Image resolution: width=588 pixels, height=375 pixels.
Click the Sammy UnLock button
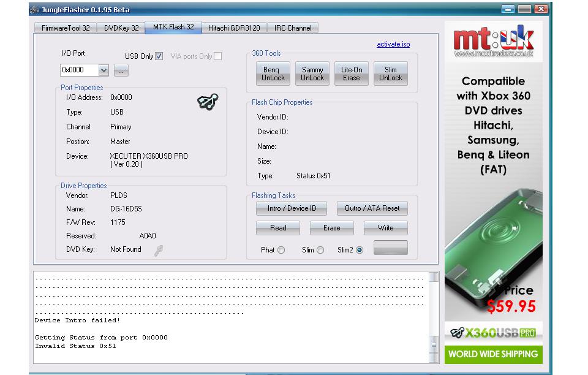click(312, 74)
